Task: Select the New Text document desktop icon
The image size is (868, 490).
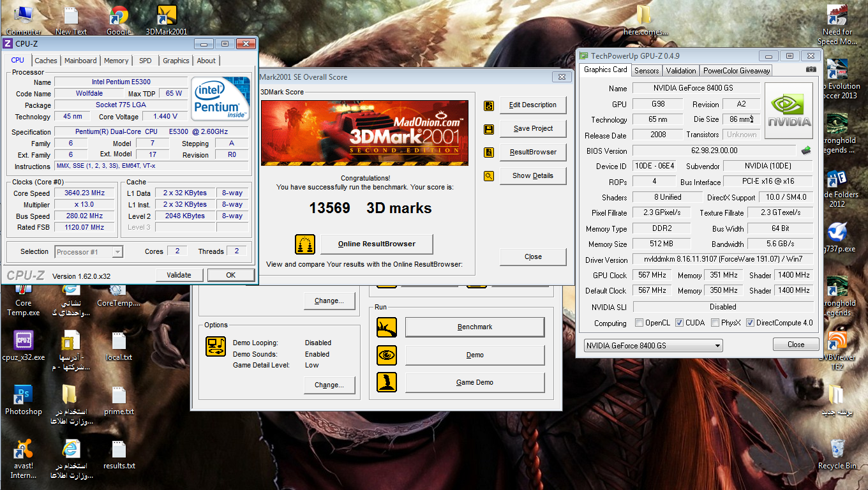Action: tap(71, 20)
